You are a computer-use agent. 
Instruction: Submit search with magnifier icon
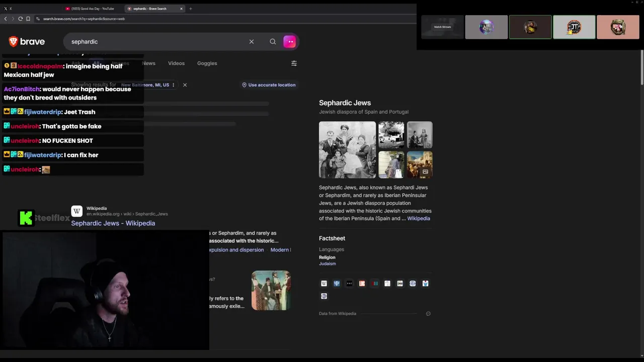click(273, 42)
